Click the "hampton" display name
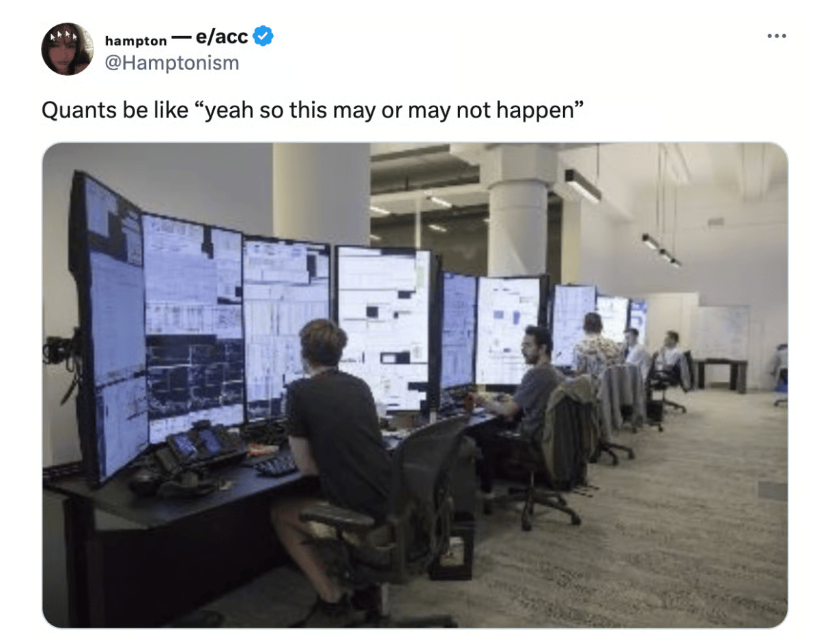 [x=136, y=40]
